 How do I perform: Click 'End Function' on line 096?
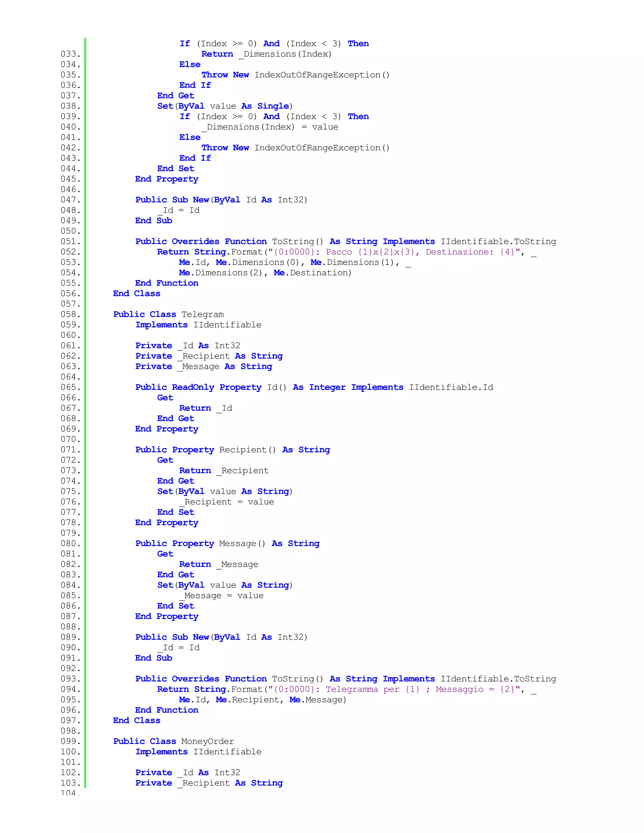[167, 710]
